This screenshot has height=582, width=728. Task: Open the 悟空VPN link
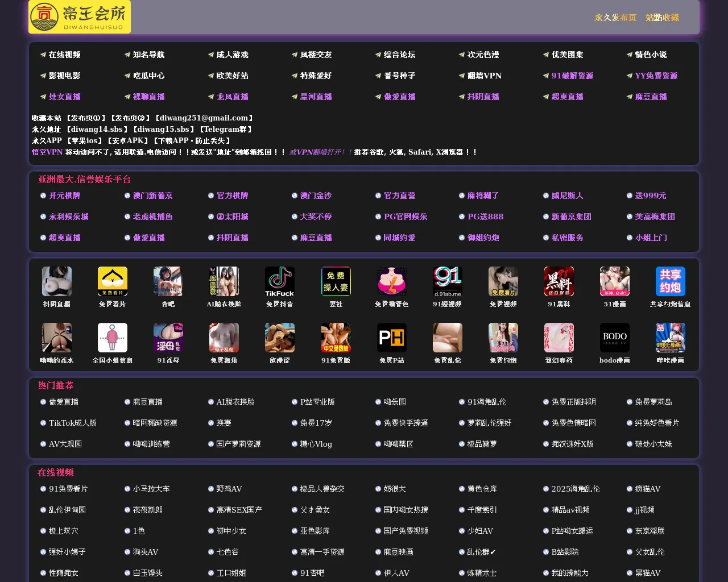[x=47, y=152]
